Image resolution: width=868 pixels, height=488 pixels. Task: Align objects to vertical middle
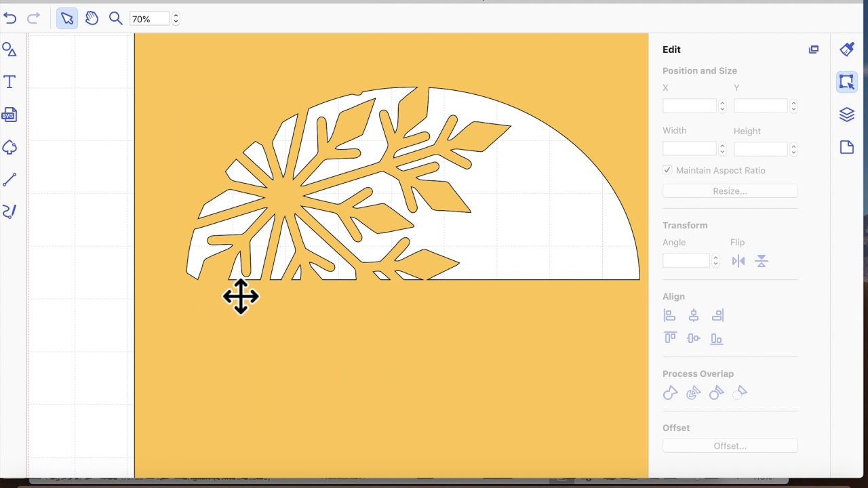tap(693, 338)
